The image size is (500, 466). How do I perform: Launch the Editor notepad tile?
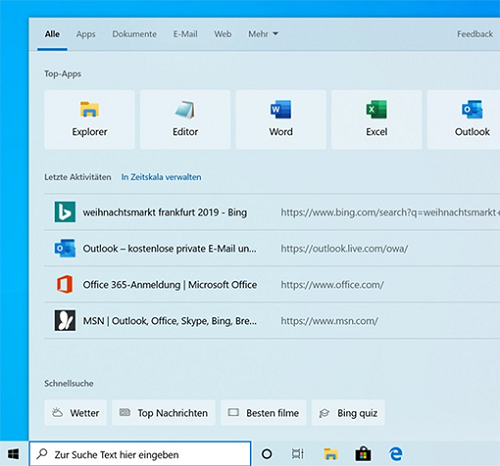pos(185,119)
